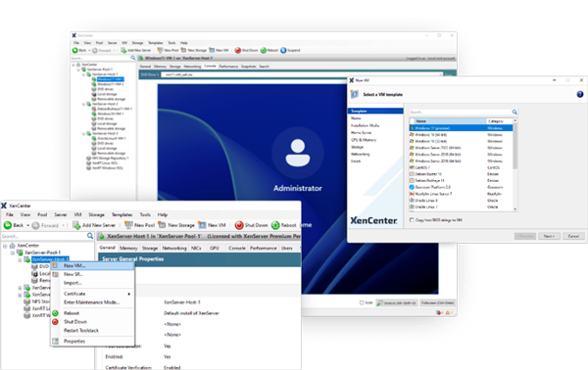Click the red Shut Down toolbar icon
588x370 pixels.
coord(239,225)
